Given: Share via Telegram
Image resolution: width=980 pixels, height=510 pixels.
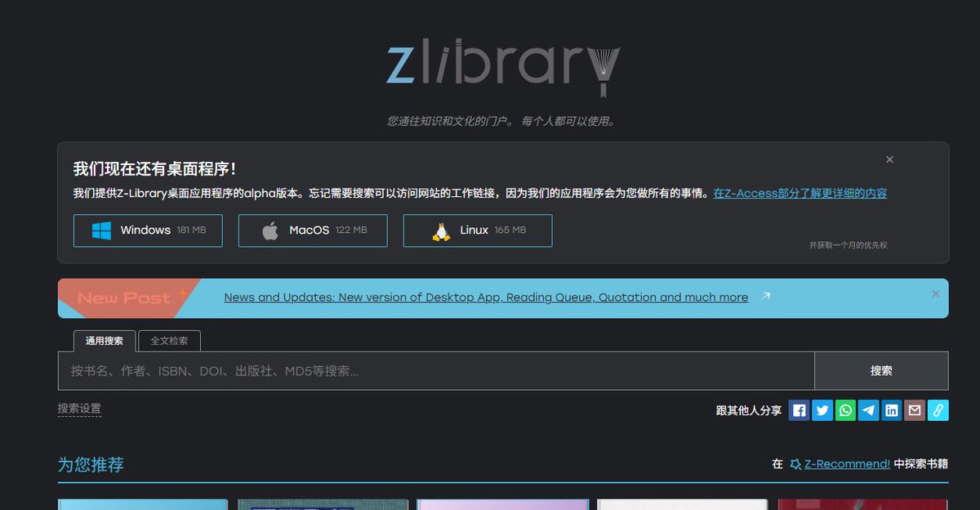Looking at the screenshot, I should pyautogui.click(x=869, y=410).
